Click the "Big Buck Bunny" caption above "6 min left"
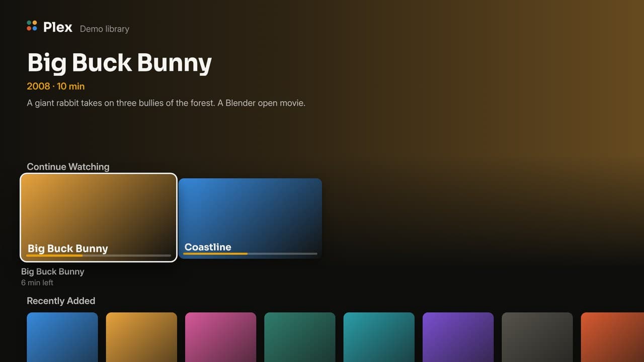The width and height of the screenshot is (644, 362). click(x=53, y=271)
